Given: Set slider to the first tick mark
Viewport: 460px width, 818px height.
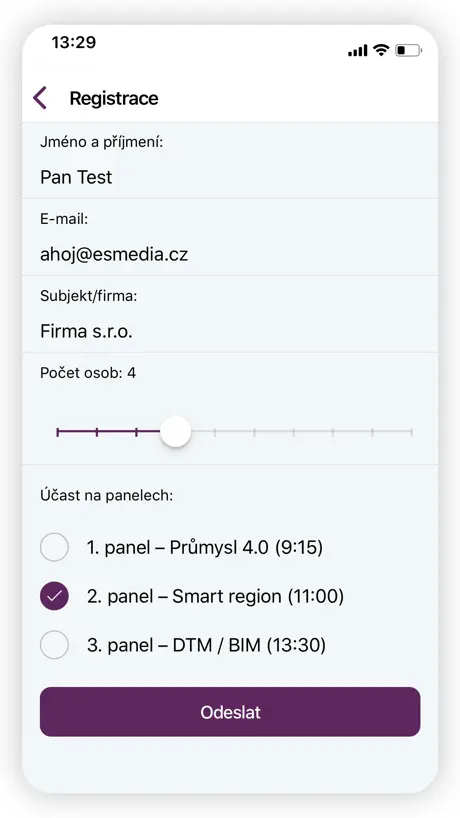Looking at the screenshot, I should tap(58, 432).
